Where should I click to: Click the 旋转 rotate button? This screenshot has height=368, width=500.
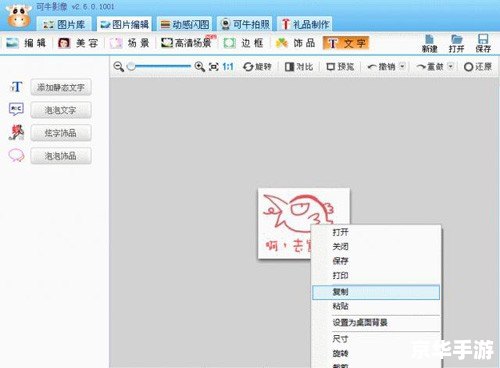[257, 67]
